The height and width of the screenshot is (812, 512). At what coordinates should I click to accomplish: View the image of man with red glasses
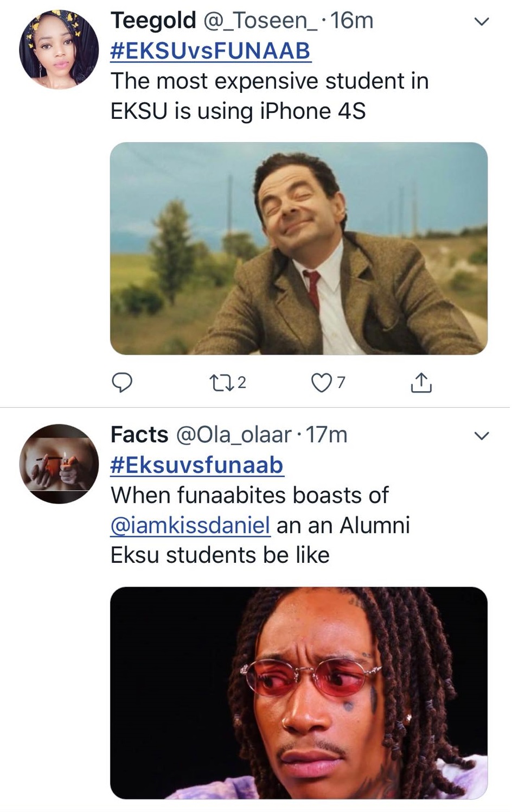click(x=298, y=692)
